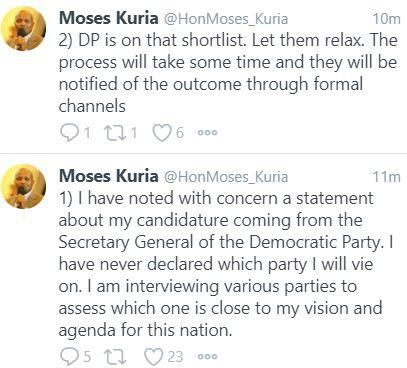View the 1 retweet count
Image resolution: width=407 pixels, height=368 pixels.
pos(133,133)
